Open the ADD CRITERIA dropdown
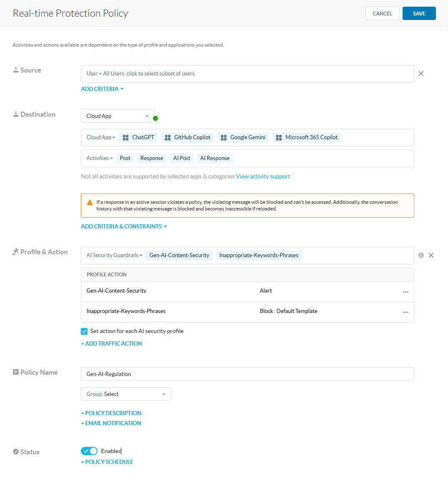448x481 pixels. [x=102, y=89]
